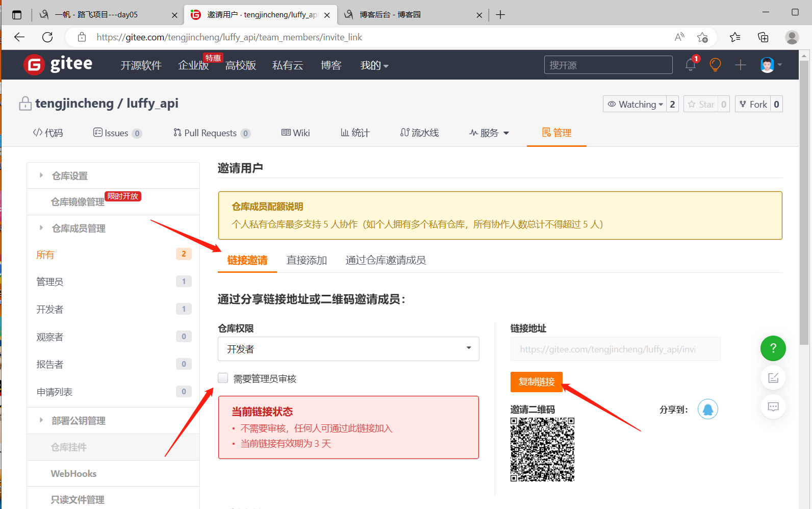Add this page to favorites star icon
Viewport: 812px width, 509px height.
[x=702, y=37]
